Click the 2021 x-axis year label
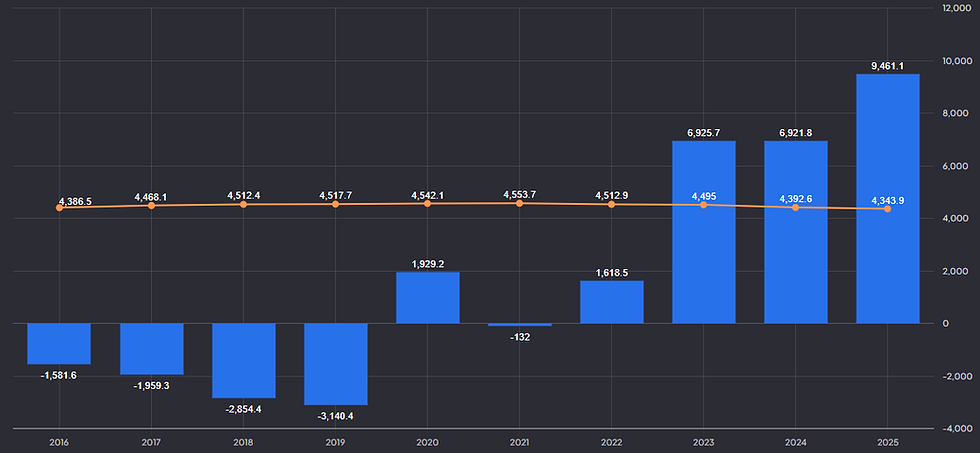 click(x=519, y=441)
